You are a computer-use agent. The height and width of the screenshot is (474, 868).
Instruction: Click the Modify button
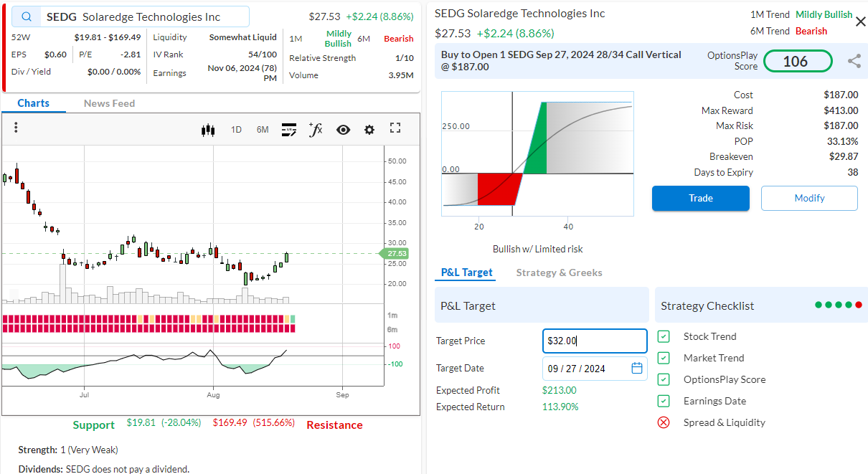[809, 199]
